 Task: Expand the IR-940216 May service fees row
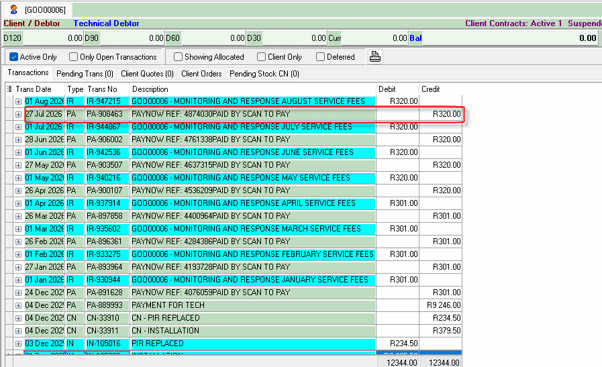tap(18, 178)
